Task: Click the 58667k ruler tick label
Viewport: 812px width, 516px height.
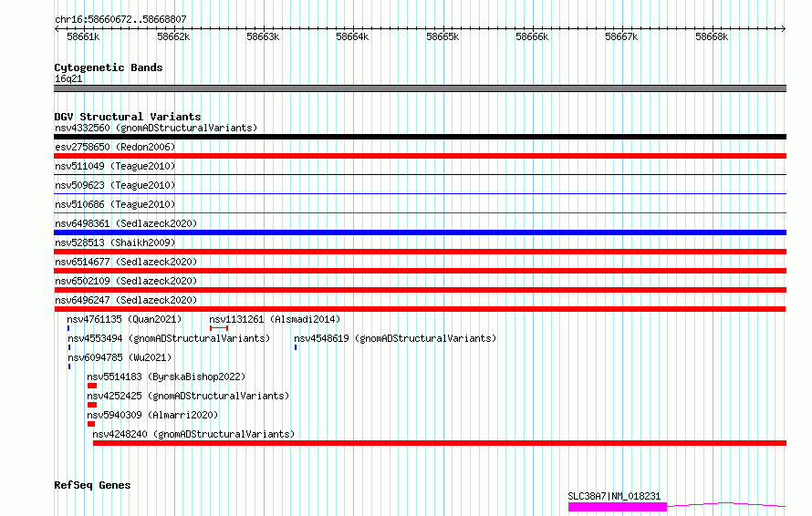Action: pyautogui.click(x=622, y=36)
